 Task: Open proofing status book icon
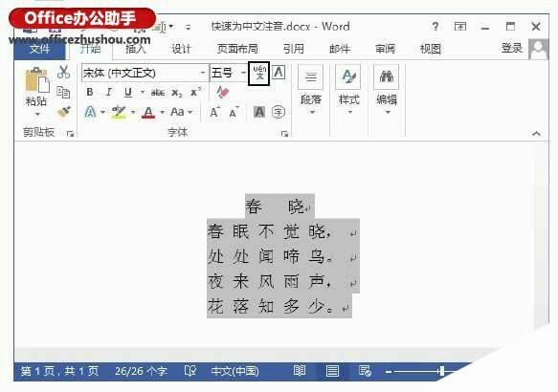(190, 371)
